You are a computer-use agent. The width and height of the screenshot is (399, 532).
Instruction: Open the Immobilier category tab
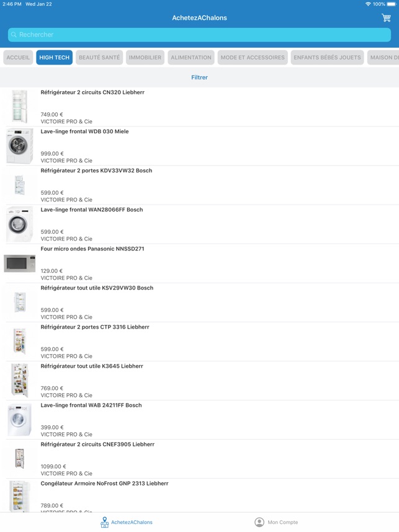[145, 58]
